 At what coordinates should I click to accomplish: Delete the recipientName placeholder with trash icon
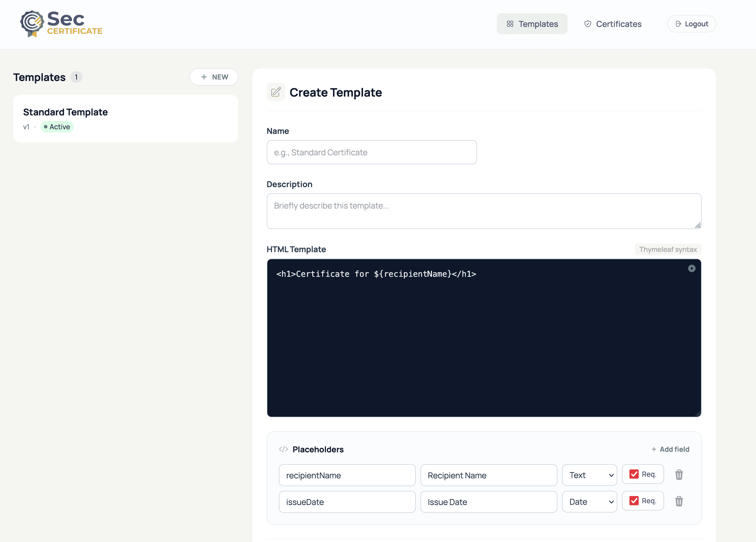(679, 475)
